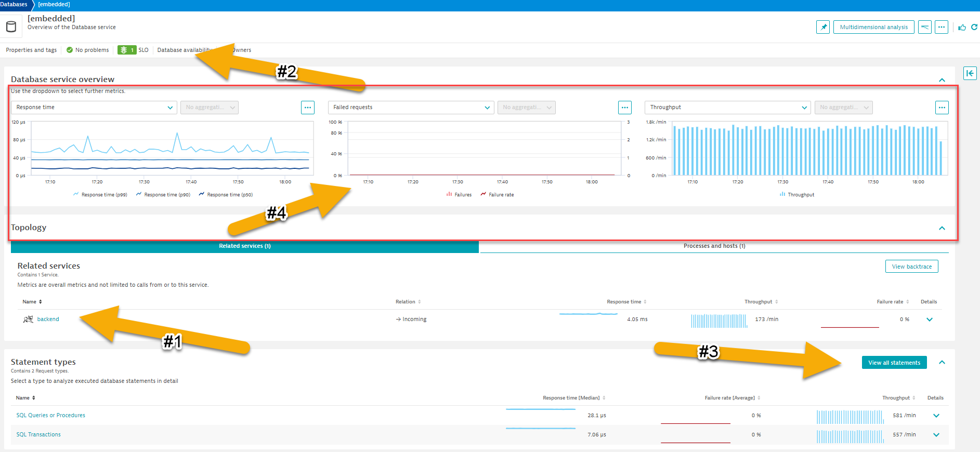Open the Failed requests metric dropdown
Image resolution: width=980 pixels, height=452 pixels.
411,108
